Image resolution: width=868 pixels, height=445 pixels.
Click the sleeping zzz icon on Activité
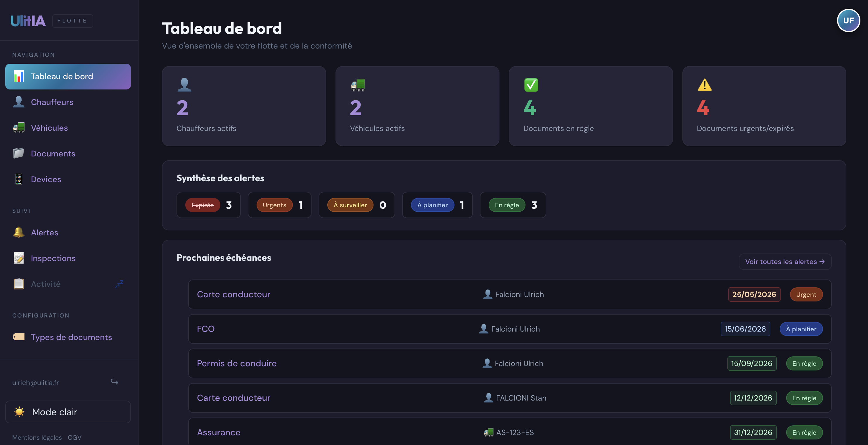pos(119,284)
